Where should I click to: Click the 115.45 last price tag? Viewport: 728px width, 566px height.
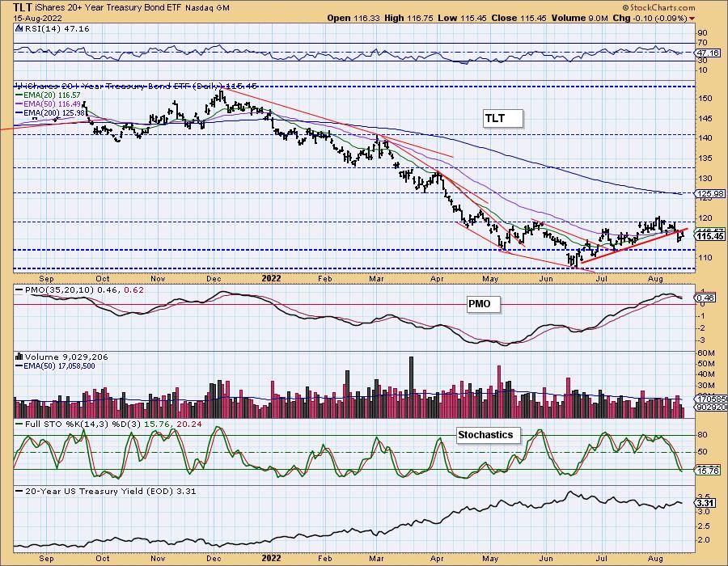(x=710, y=236)
